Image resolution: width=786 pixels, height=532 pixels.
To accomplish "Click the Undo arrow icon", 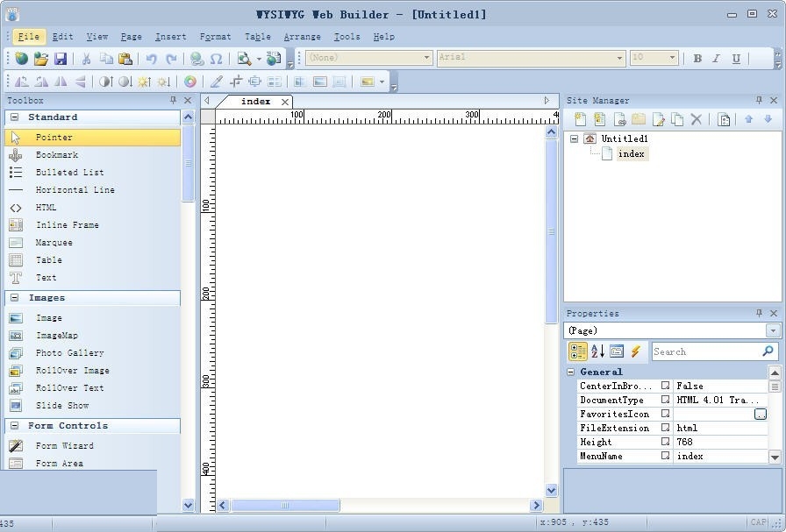I will 152,59.
